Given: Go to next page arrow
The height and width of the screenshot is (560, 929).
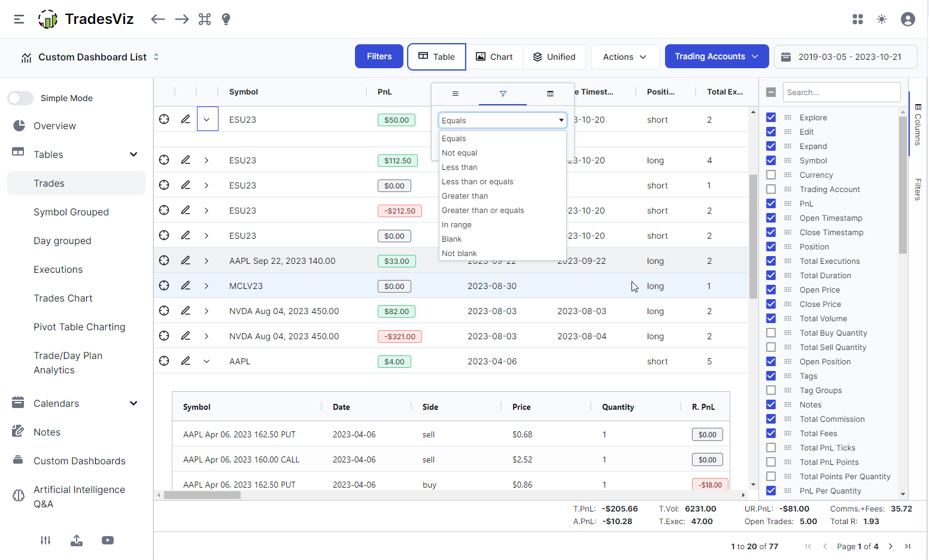Looking at the screenshot, I should (x=891, y=546).
